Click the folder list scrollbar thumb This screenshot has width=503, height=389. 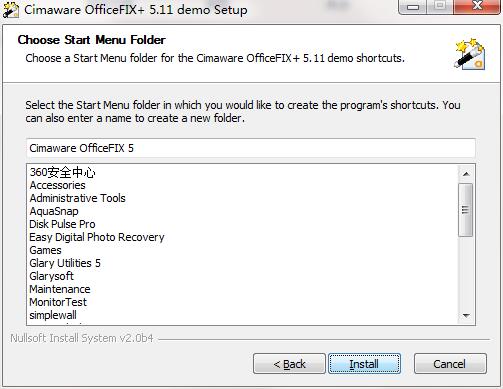point(466,210)
